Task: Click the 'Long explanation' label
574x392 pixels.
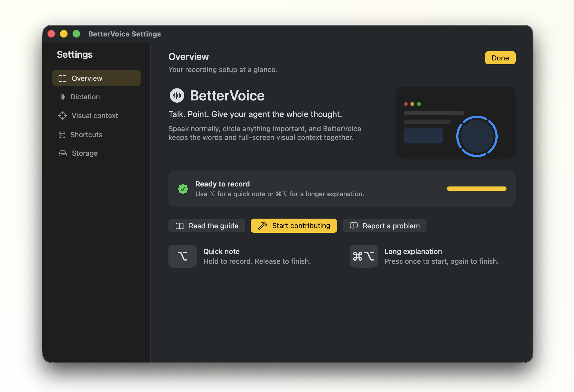Action: pos(413,252)
